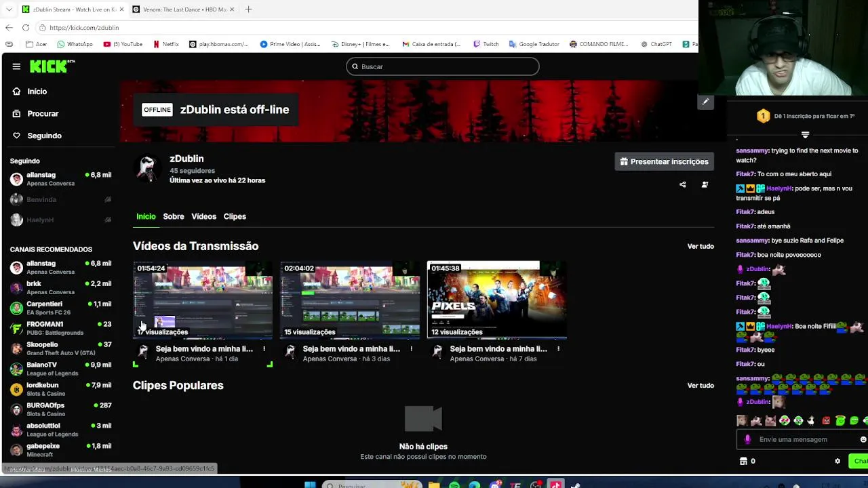The height and width of the screenshot is (488, 868).
Task: Close the Venom: The Last Dance tab
Action: pos(232,9)
